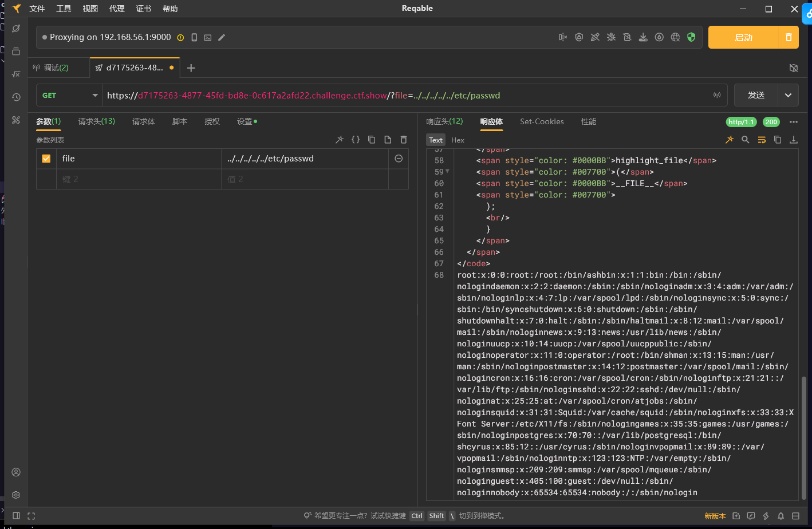
Task: Delete all parameters with trash icon
Action: click(404, 140)
